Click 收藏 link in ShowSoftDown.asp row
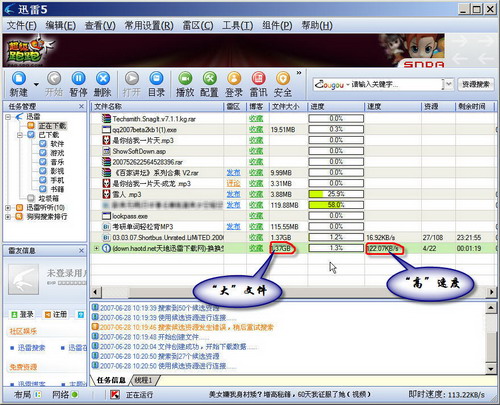 256,151
